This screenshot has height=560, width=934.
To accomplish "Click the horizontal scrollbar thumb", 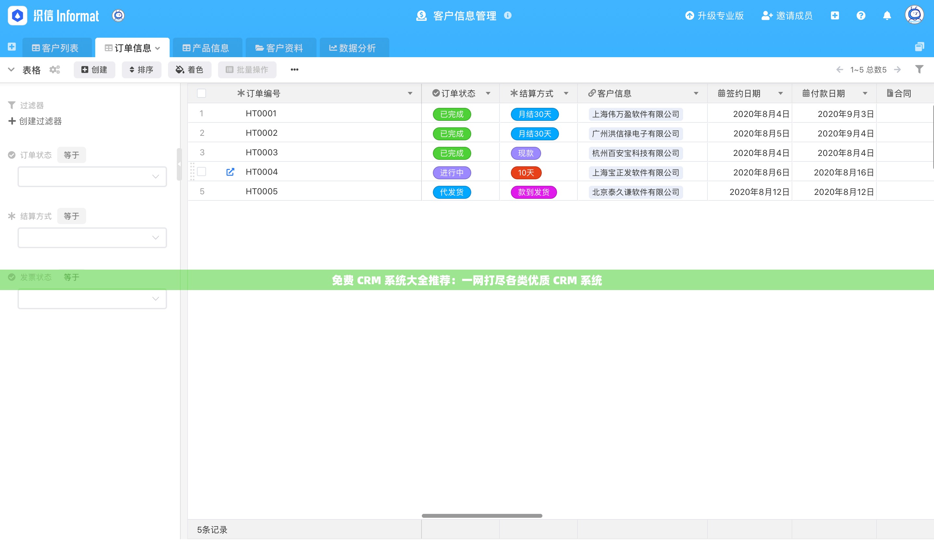I will click(482, 515).
